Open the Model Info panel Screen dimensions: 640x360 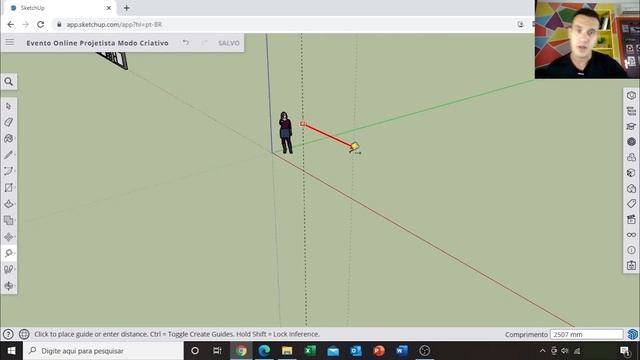tap(631, 250)
